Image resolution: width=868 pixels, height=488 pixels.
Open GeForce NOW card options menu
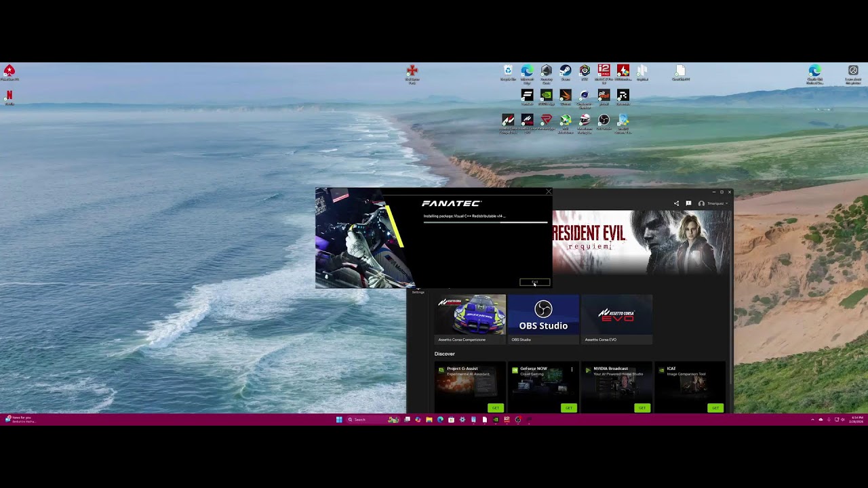(x=572, y=369)
